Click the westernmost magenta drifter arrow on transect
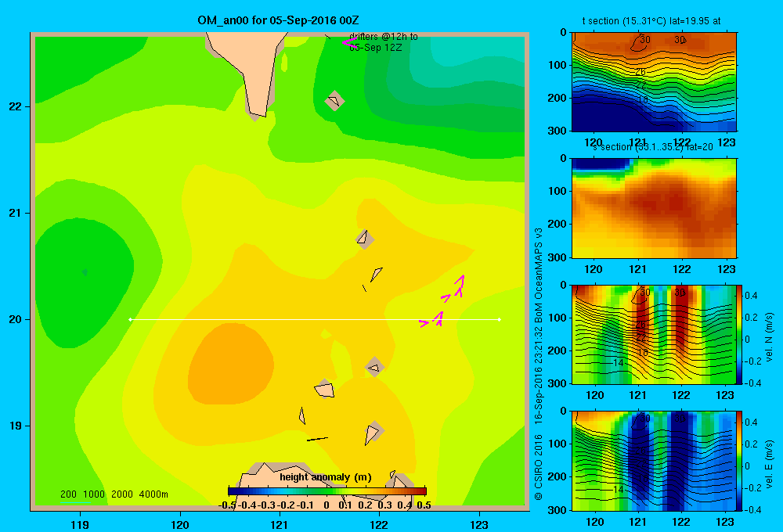This screenshot has width=783, height=532. point(424,323)
